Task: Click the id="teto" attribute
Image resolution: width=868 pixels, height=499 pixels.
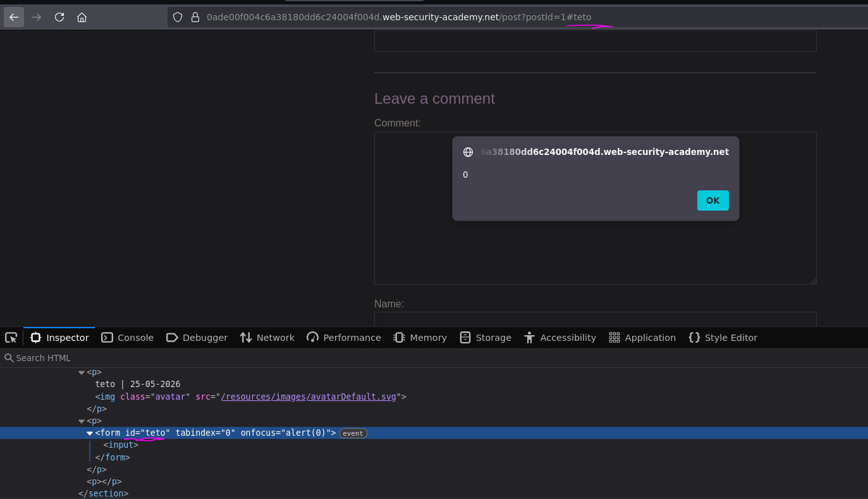Action: tap(148, 433)
